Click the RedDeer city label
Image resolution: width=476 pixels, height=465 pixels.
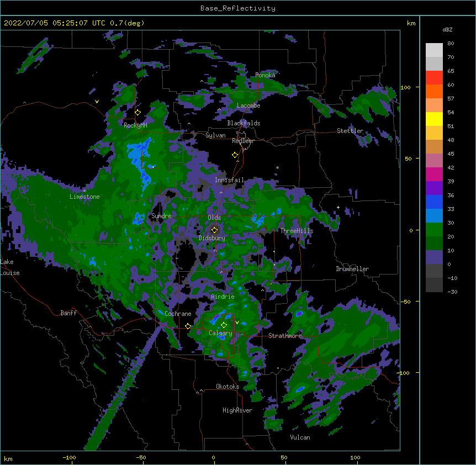(x=243, y=141)
